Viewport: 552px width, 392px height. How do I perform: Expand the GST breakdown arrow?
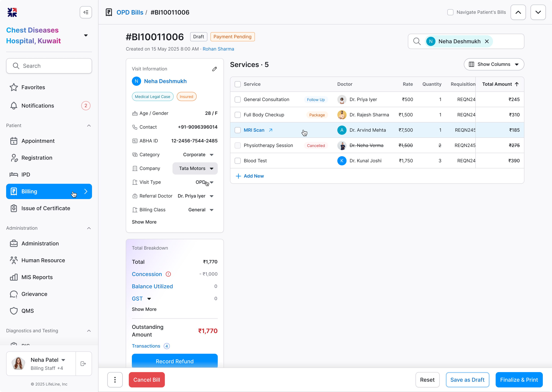click(x=149, y=299)
